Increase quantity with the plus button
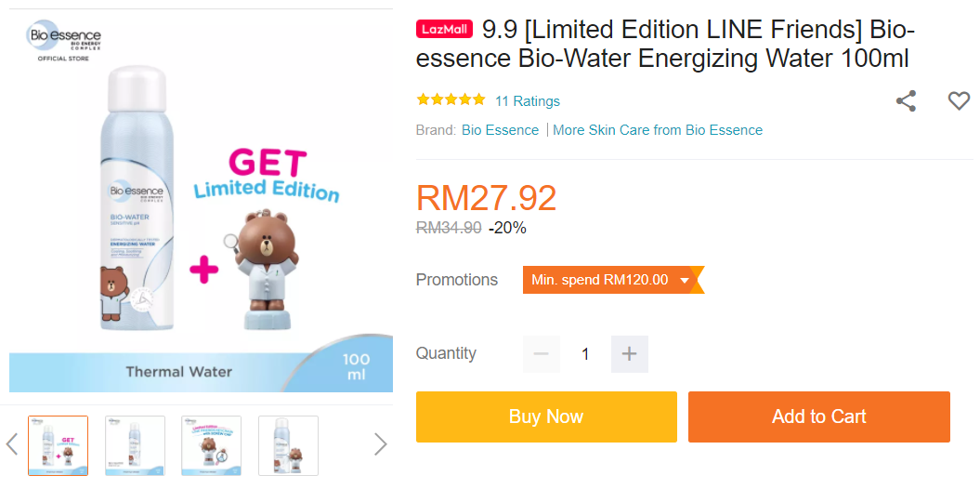Image resolution: width=980 pixels, height=489 pixels. pos(629,354)
